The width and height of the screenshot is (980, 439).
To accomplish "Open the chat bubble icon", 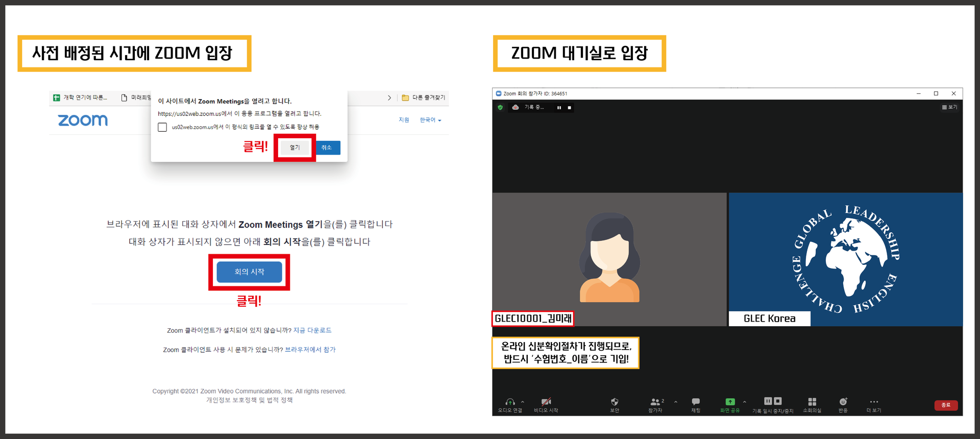I will (x=696, y=402).
